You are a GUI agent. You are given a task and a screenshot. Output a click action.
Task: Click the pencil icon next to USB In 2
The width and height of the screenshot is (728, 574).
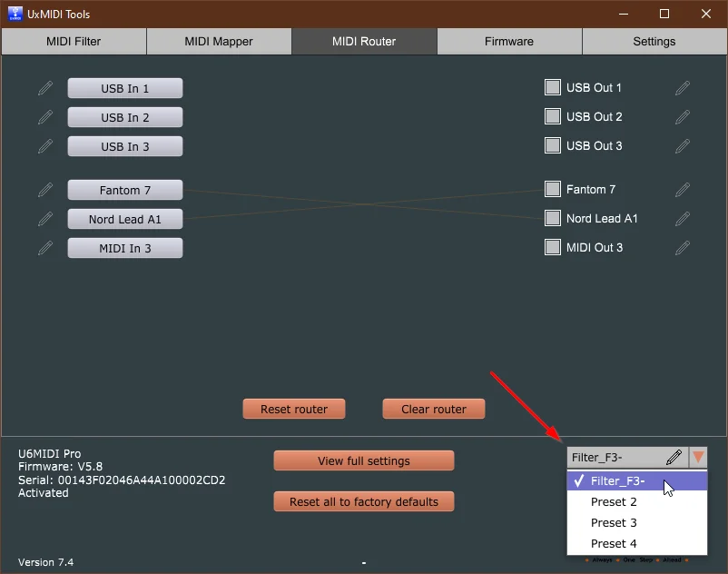[45, 116]
